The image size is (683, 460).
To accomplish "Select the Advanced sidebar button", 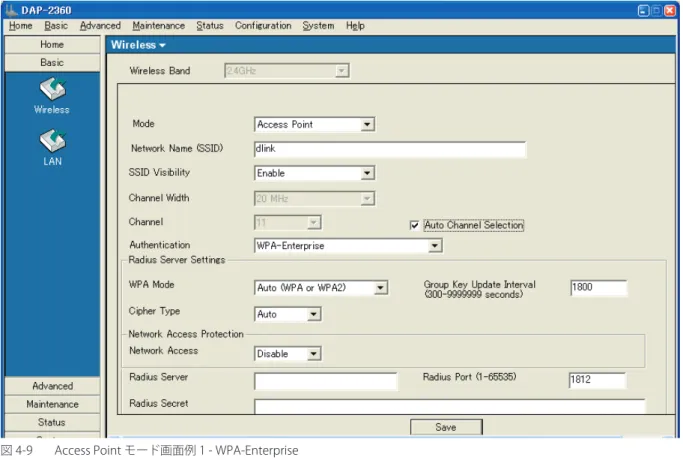I will tap(52, 386).
